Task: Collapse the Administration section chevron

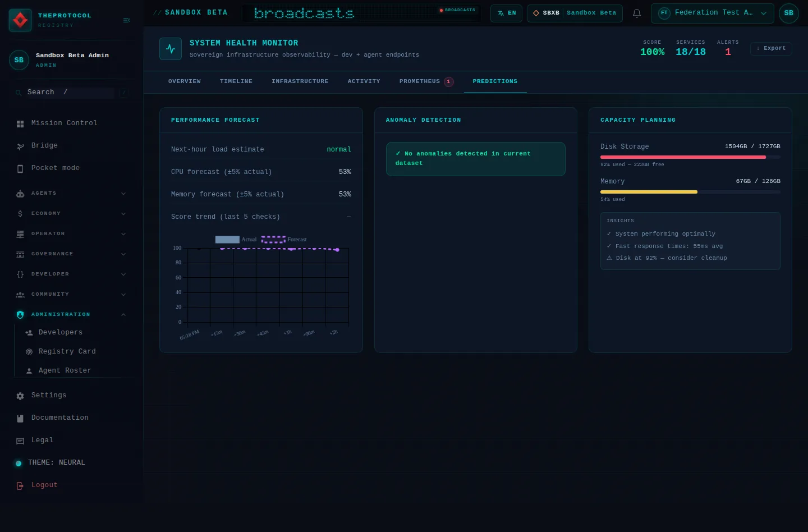Action: [x=123, y=315]
